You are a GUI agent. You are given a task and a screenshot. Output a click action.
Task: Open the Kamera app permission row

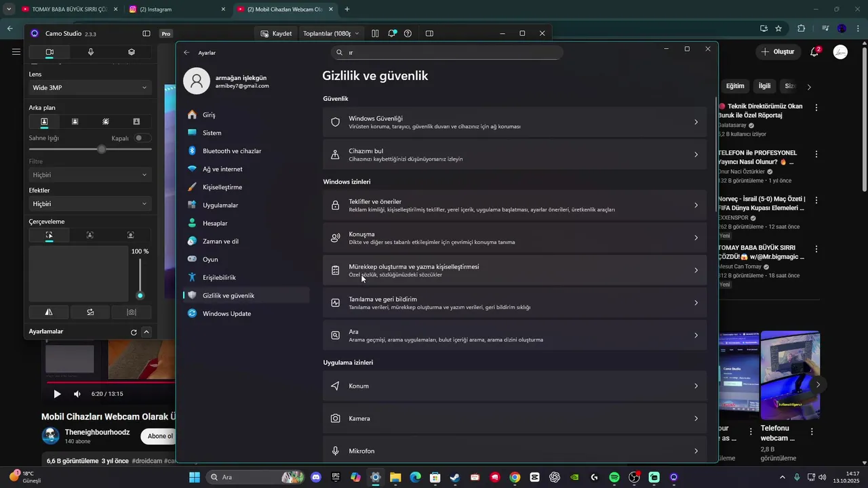pos(515,418)
